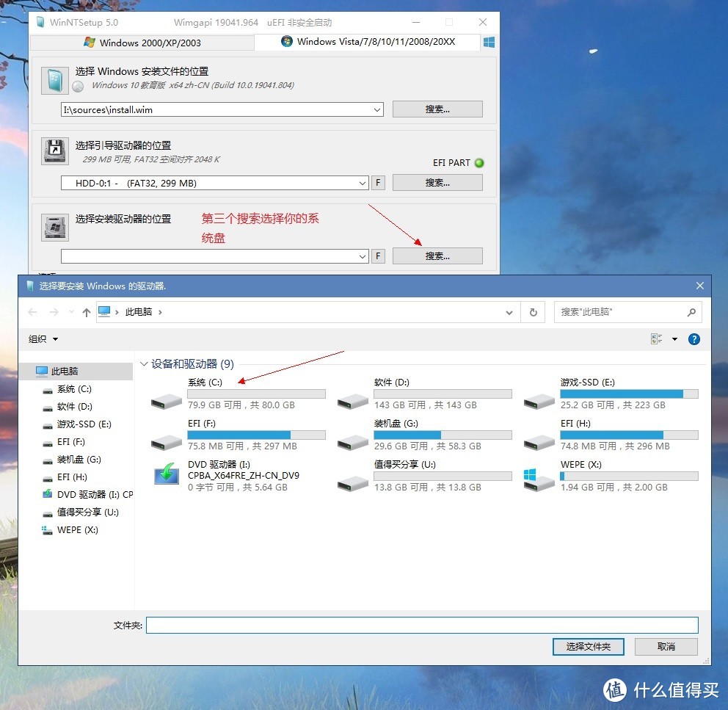
Task: Select the 游戏-SSD (E:) drive icon
Action: [539, 402]
